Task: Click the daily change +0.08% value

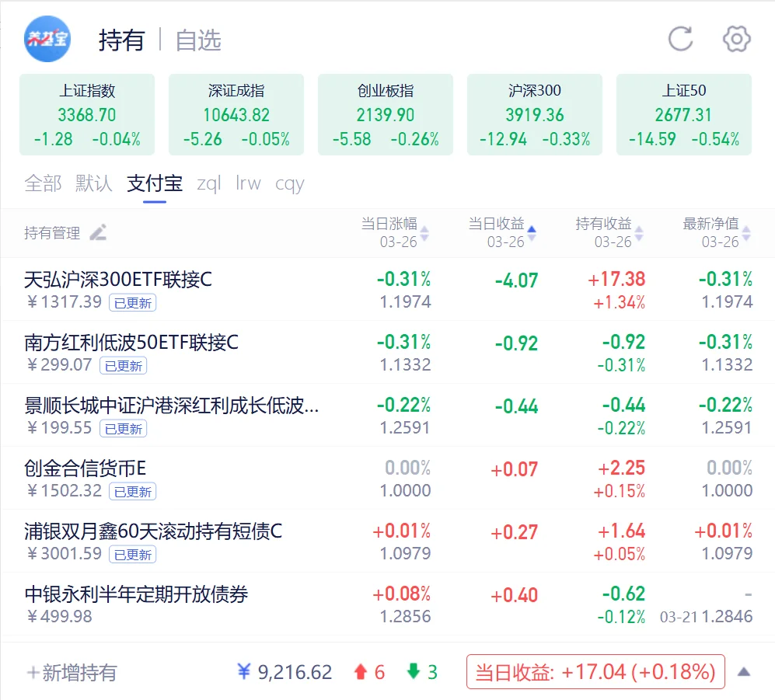Action: coord(401,594)
